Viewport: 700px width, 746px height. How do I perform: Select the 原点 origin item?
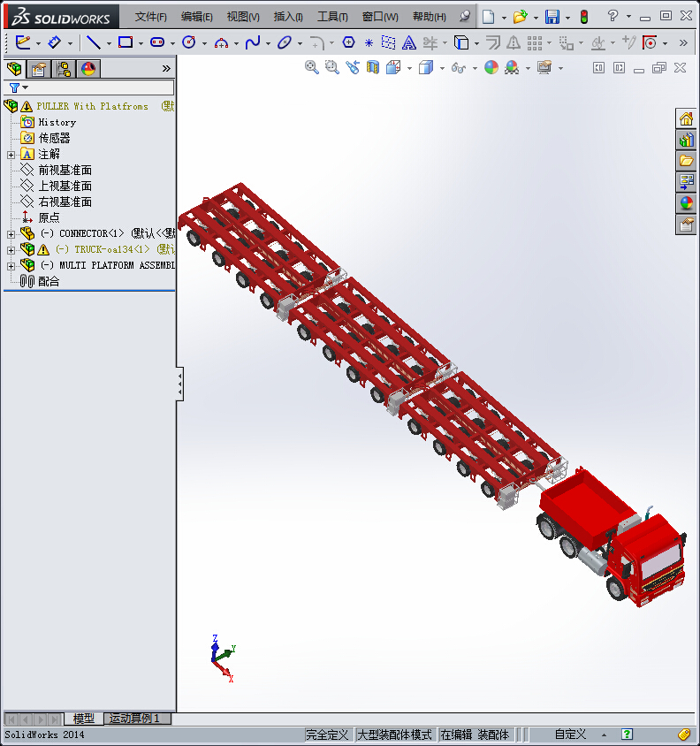click(x=49, y=218)
